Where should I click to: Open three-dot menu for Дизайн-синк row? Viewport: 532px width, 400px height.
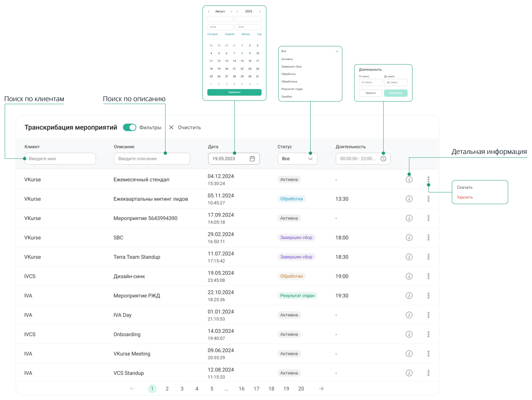428,276
